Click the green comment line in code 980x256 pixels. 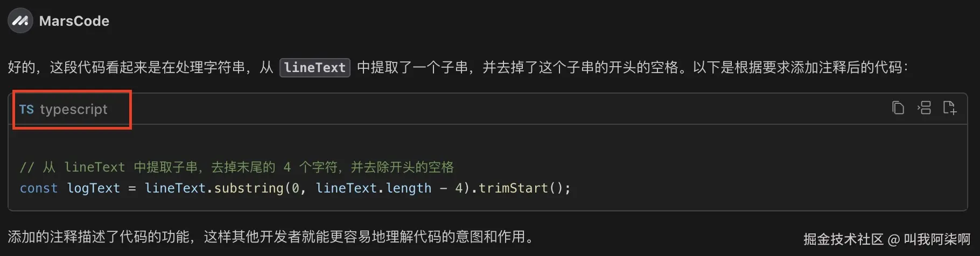click(x=237, y=167)
